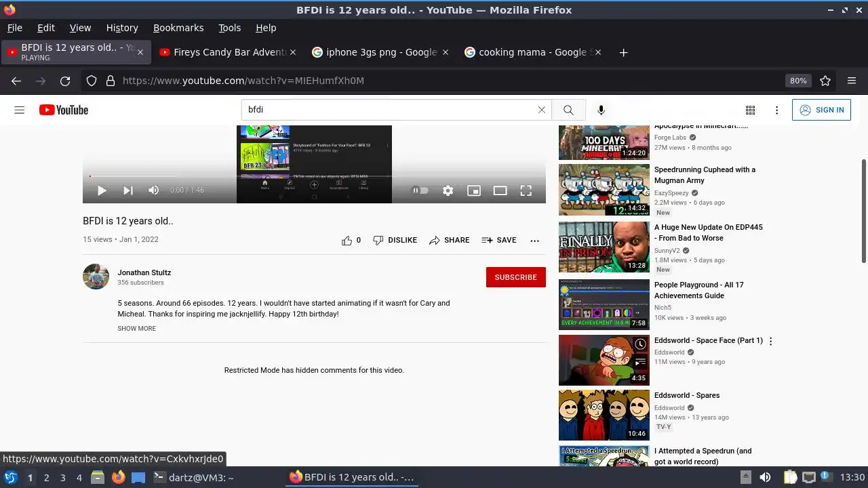Mute the video volume speaker icon
Image resolution: width=868 pixels, height=488 pixels.
click(153, 190)
